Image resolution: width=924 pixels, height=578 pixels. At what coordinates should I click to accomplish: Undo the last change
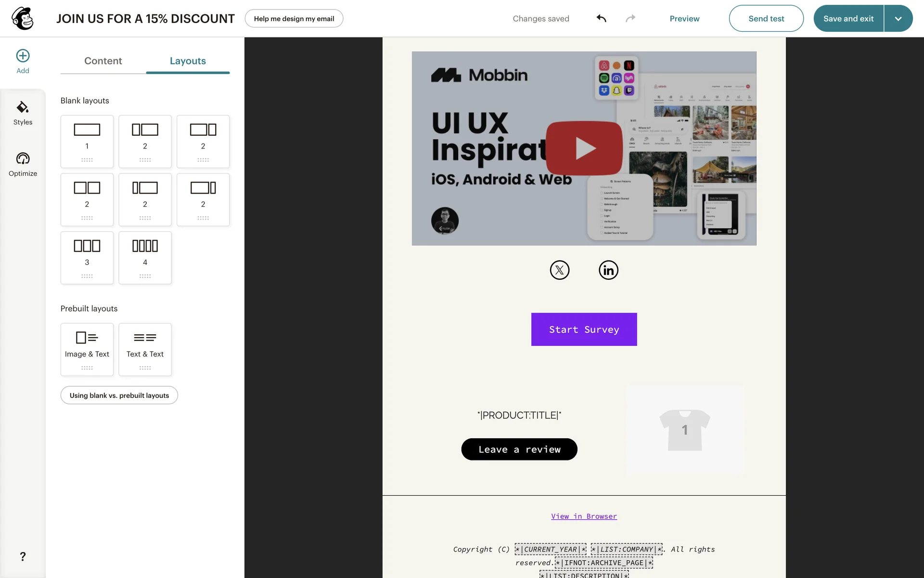[602, 18]
